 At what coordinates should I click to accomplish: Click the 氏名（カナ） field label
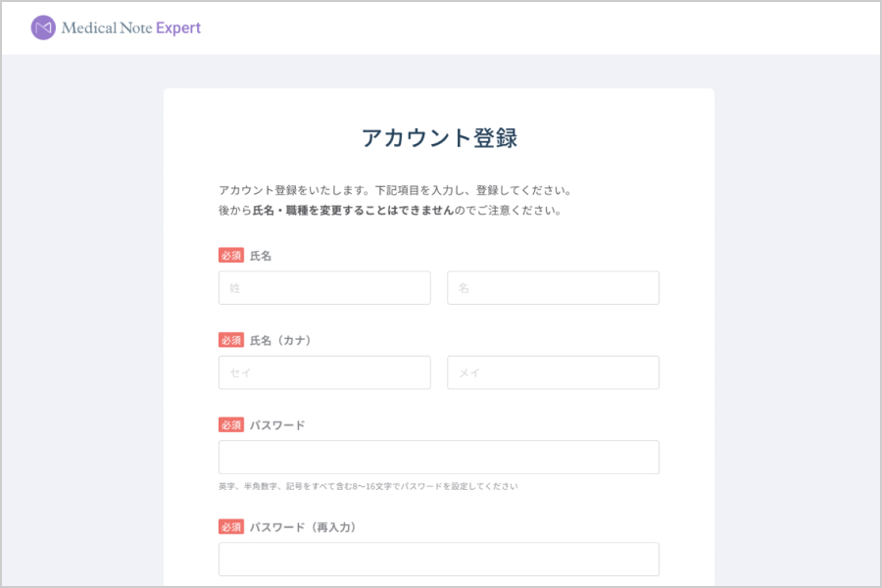pyautogui.click(x=280, y=340)
